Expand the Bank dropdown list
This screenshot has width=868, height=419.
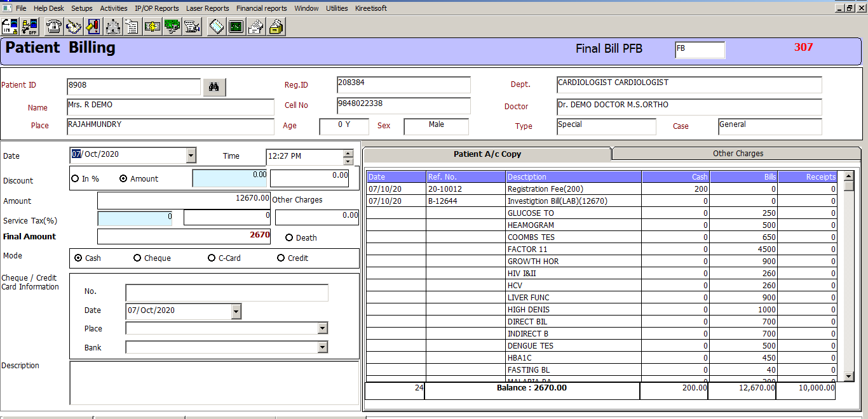[323, 347]
